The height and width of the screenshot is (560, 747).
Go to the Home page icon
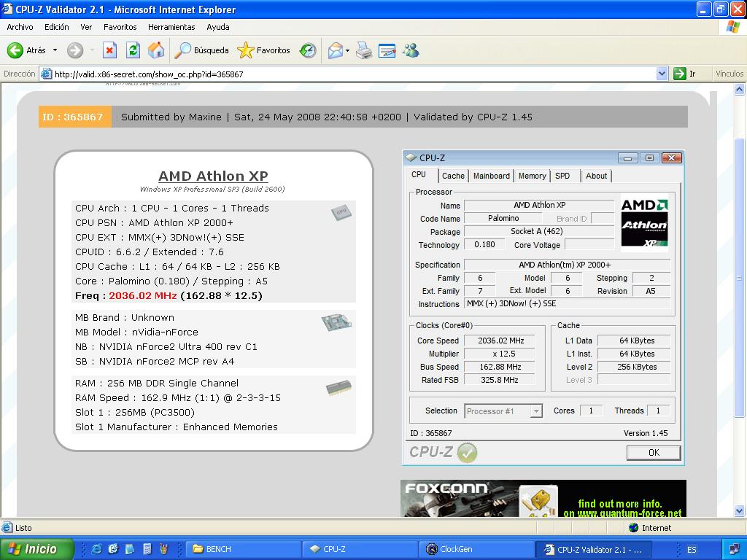(156, 50)
